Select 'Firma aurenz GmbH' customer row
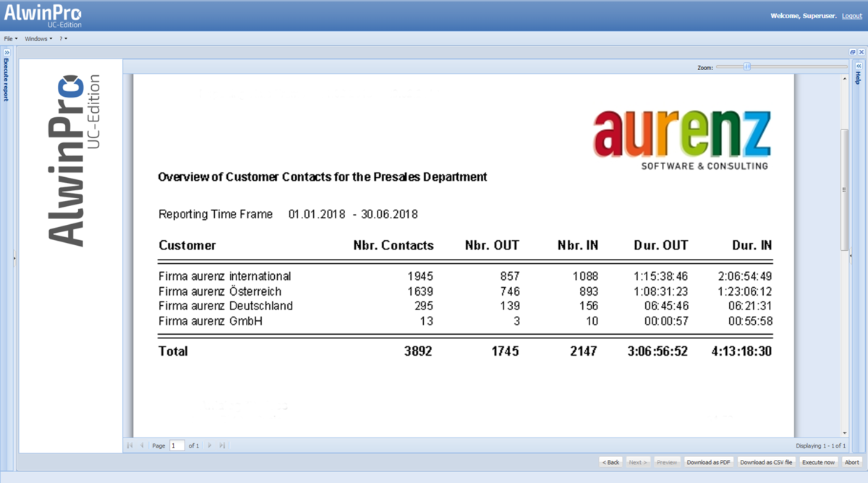Viewport: 868px width, 483px height. pyautogui.click(x=465, y=320)
